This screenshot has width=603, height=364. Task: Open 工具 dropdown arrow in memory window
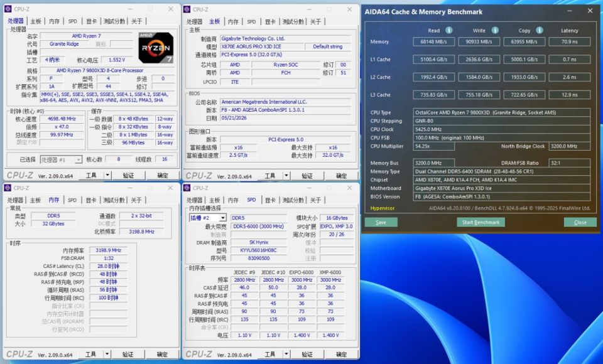pos(107,354)
